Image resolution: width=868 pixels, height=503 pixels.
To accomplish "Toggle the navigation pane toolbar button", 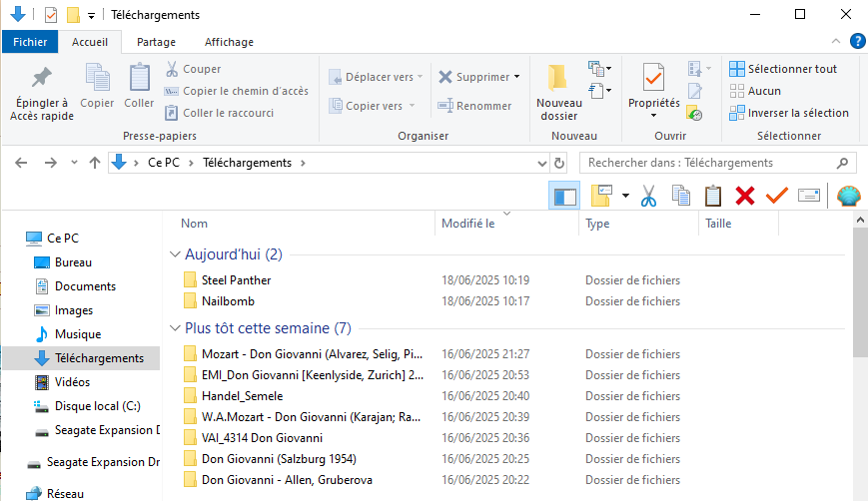I will click(x=564, y=196).
